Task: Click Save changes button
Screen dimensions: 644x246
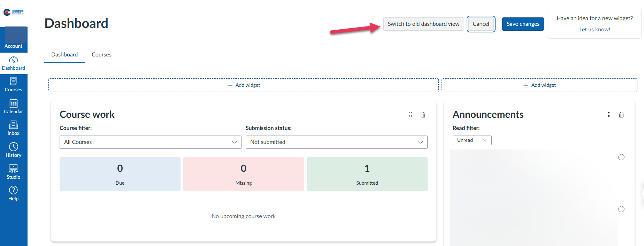Action: pyautogui.click(x=523, y=24)
